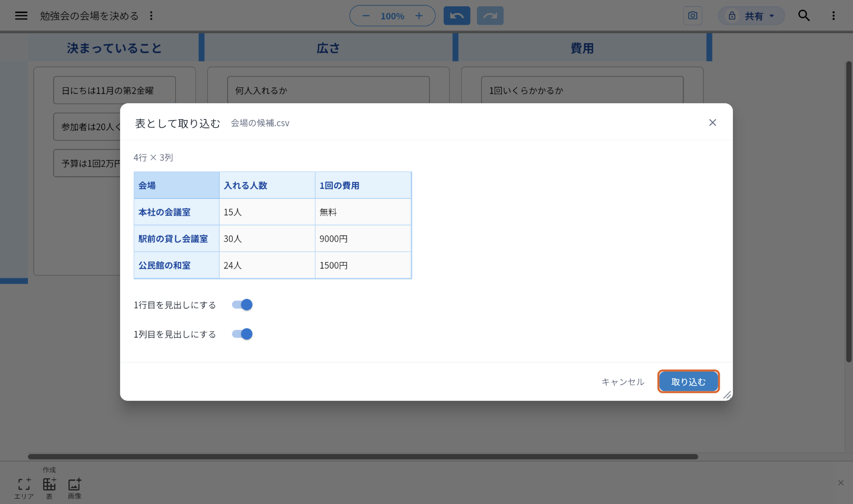Click the 勉強会の会場を決める board title
853x504 pixels.
pos(90,16)
